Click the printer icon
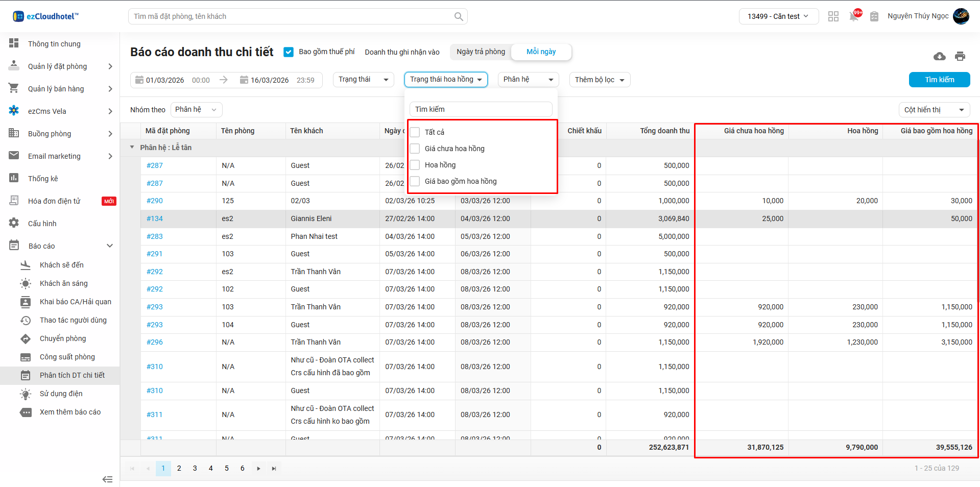The image size is (980, 487). click(960, 56)
